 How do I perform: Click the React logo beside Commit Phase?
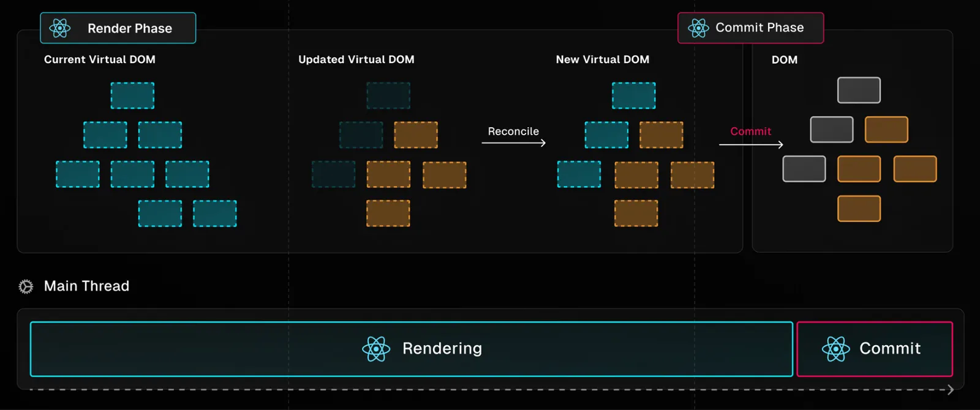pos(698,28)
